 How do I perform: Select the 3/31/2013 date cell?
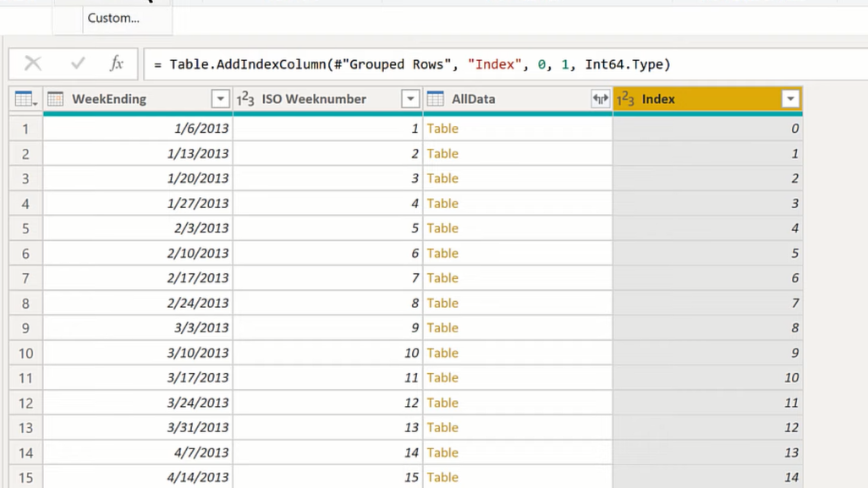[139, 427]
